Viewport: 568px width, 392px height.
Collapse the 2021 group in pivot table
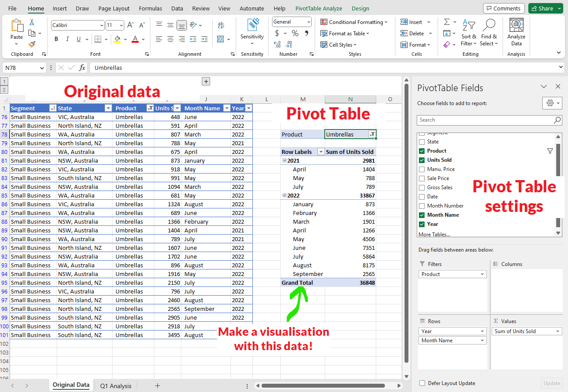click(x=284, y=160)
